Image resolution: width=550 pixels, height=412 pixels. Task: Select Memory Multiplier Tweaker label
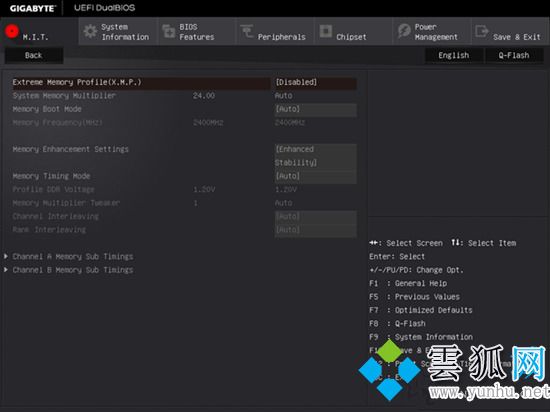pos(66,203)
